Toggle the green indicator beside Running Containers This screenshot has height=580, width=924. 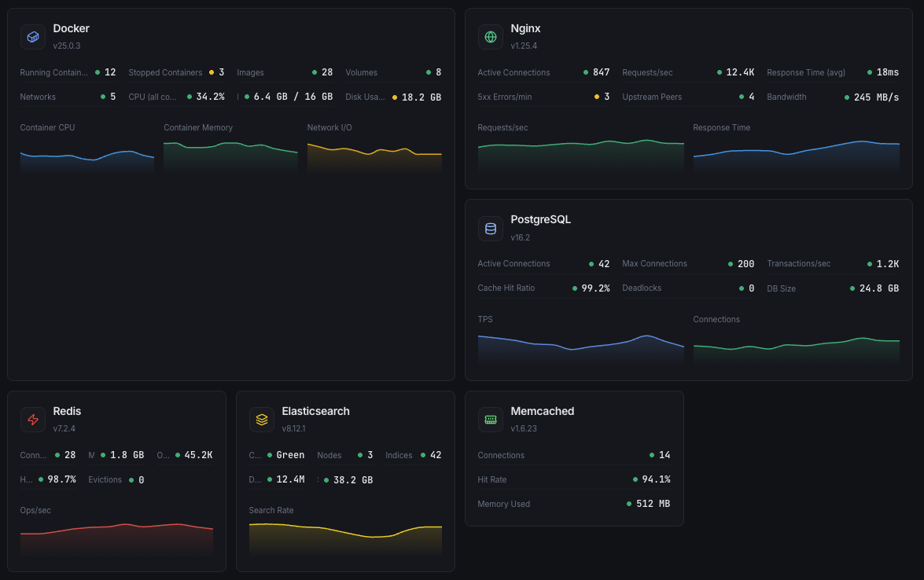click(96, 72)
